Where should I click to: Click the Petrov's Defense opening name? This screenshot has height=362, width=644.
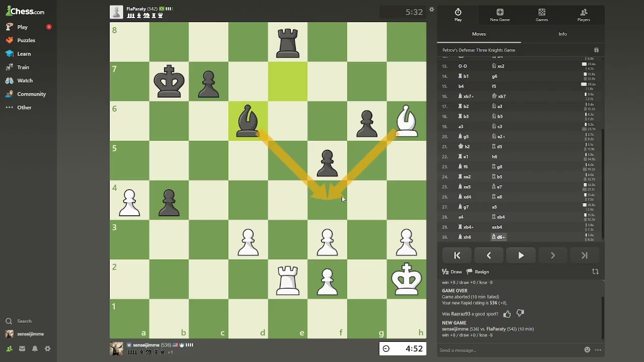click(x=478, y=50)
